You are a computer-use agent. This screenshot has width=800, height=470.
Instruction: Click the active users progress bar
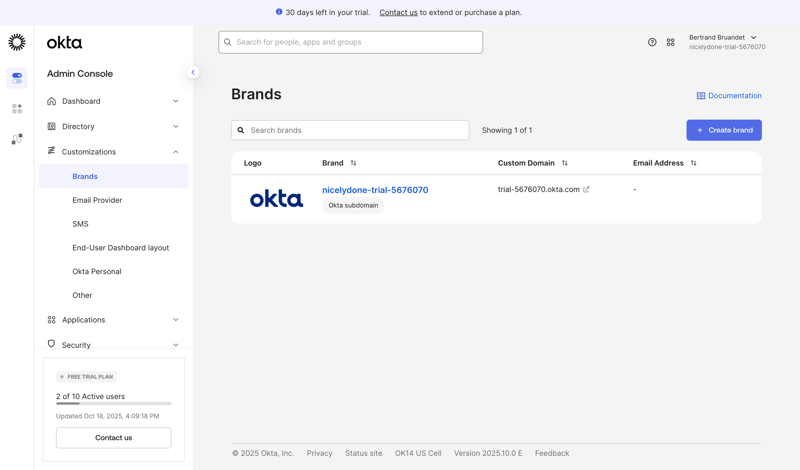(114, 404)
